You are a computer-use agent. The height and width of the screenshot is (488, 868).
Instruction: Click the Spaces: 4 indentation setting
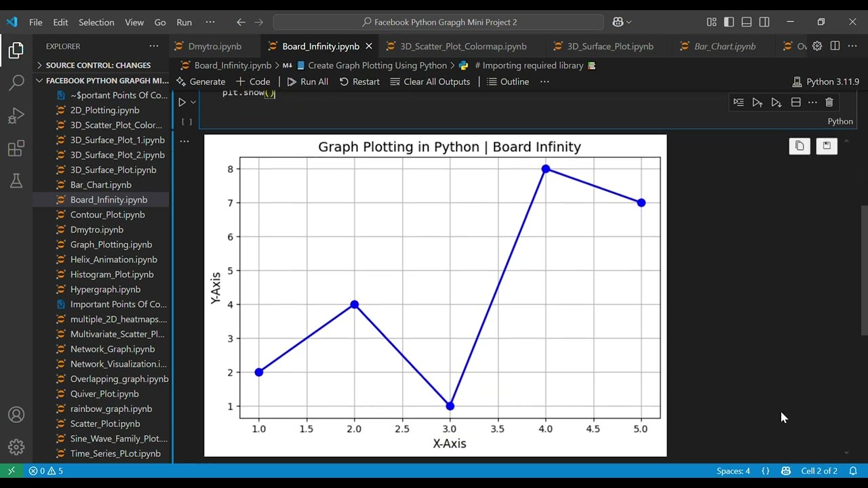(733, 470)
